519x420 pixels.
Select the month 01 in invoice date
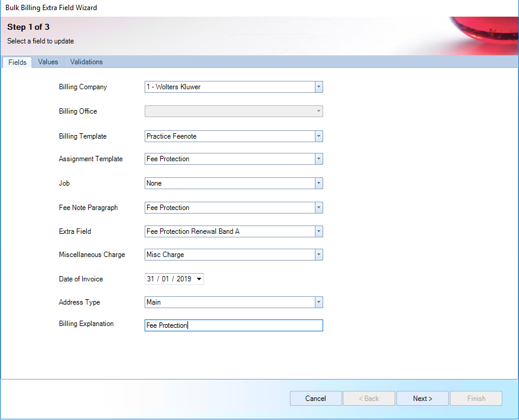pos(165,279)
